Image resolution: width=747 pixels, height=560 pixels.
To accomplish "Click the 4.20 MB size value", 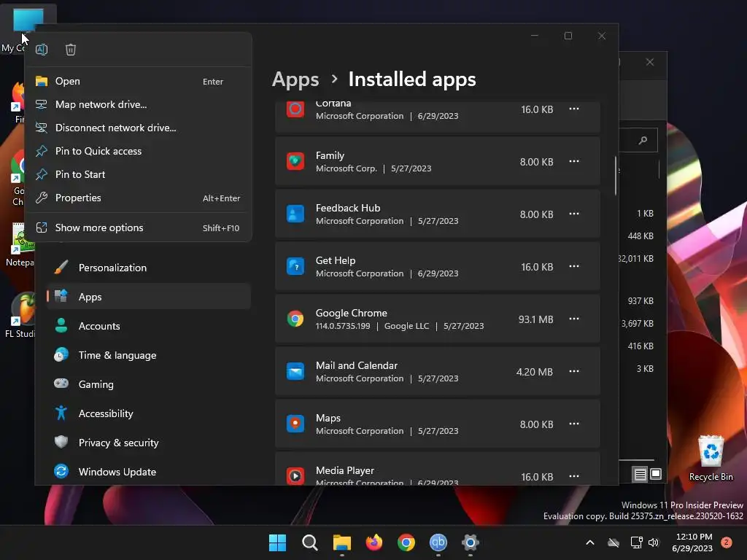I will pyautogui.click(x=535, y=372).
